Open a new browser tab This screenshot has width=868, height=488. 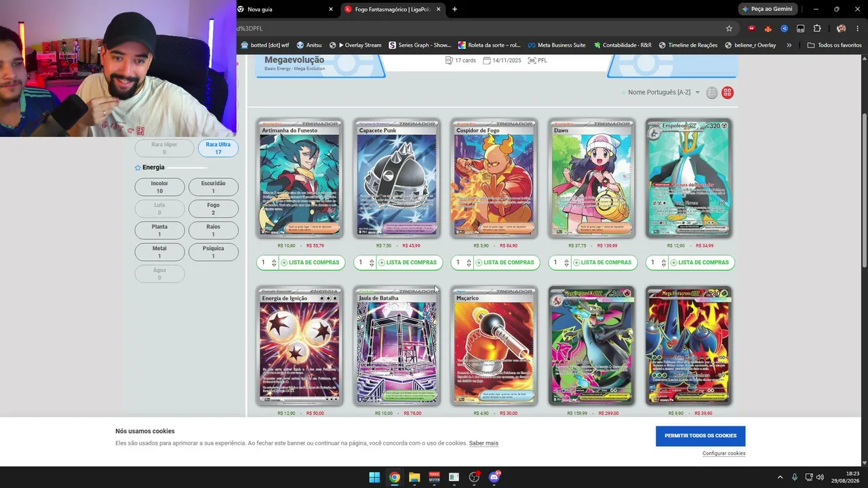point(454,9)
